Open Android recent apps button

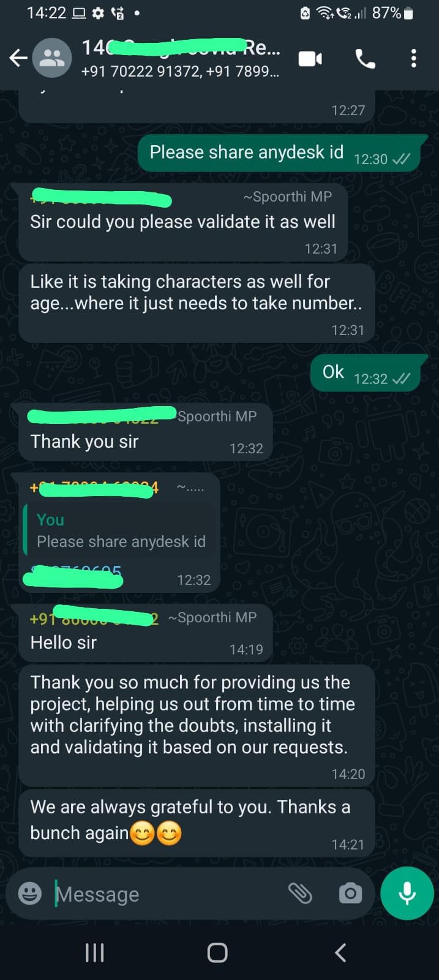94,952
